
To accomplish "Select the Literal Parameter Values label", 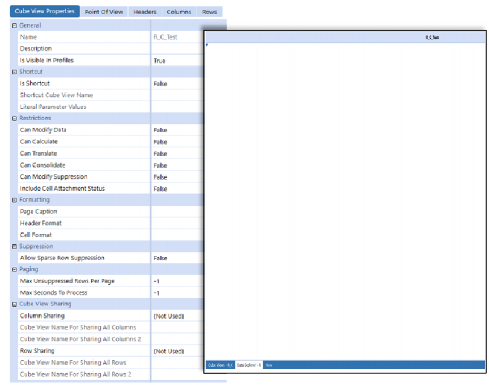I will [53, 107].
